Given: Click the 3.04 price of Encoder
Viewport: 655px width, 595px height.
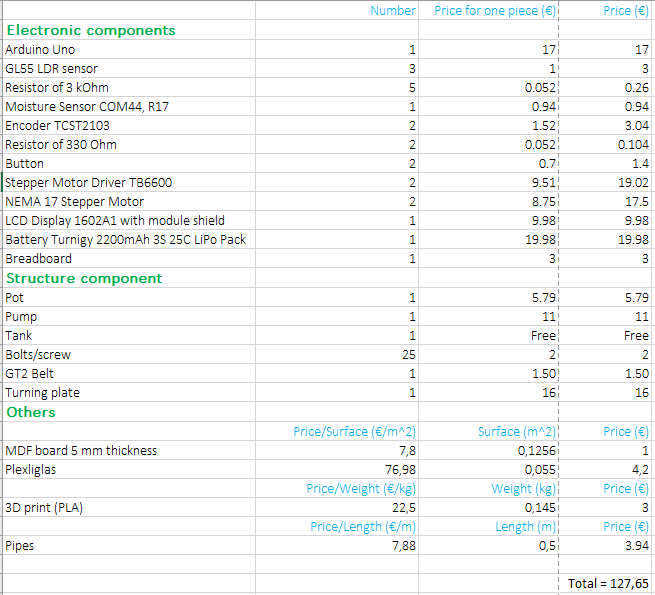Looking at the screenshot, I should tap(605, 125).
